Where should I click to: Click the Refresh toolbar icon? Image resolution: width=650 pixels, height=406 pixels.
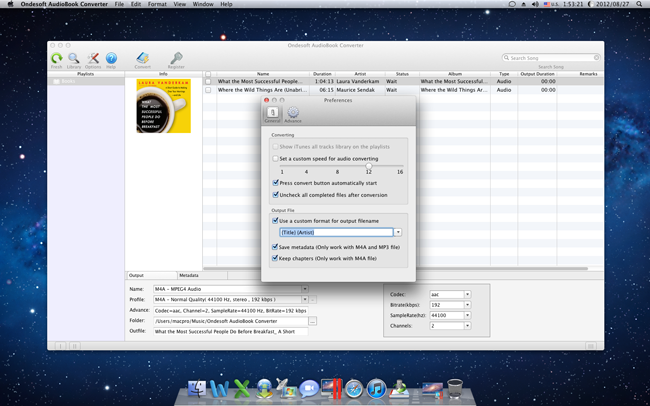point(57,59)
